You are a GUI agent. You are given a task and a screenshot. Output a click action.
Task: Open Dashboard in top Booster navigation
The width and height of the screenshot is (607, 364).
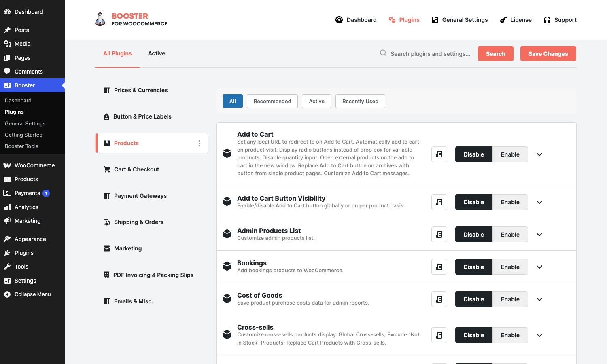[356, 20]
